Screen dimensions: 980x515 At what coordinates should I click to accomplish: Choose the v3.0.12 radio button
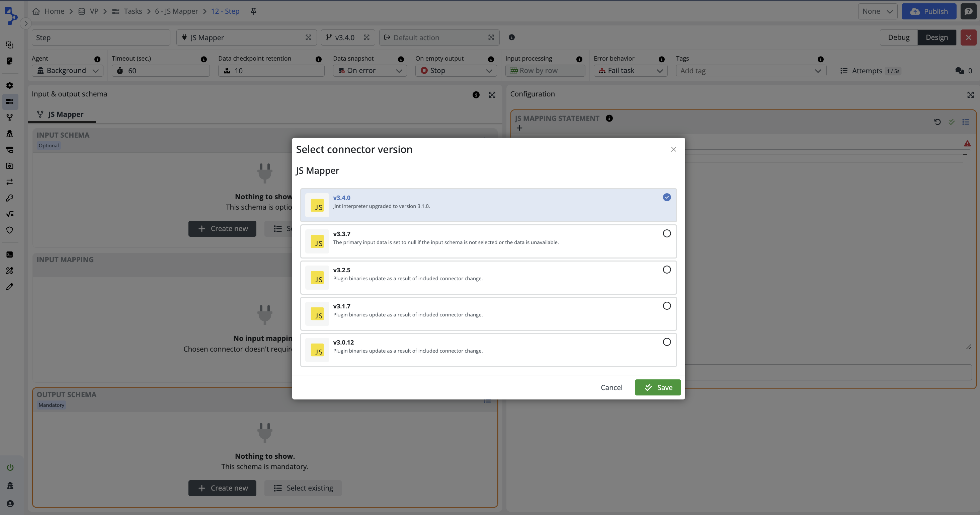(666, 342)
